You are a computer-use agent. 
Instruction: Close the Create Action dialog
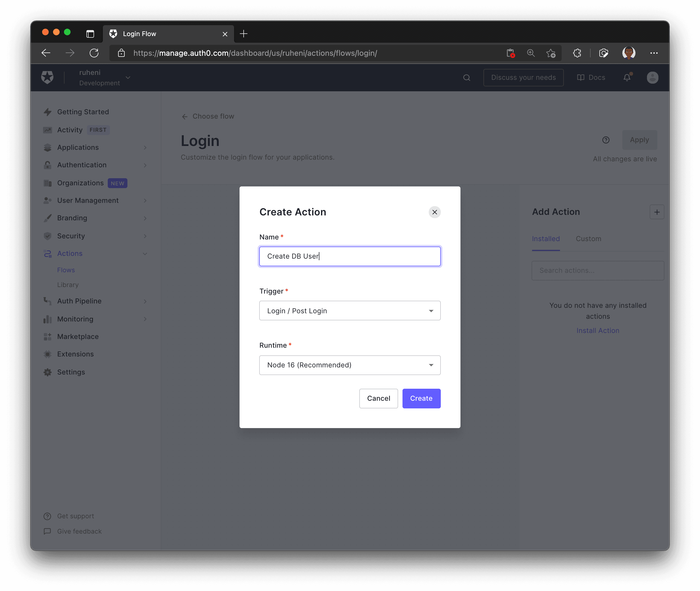[x=434, y=212]
